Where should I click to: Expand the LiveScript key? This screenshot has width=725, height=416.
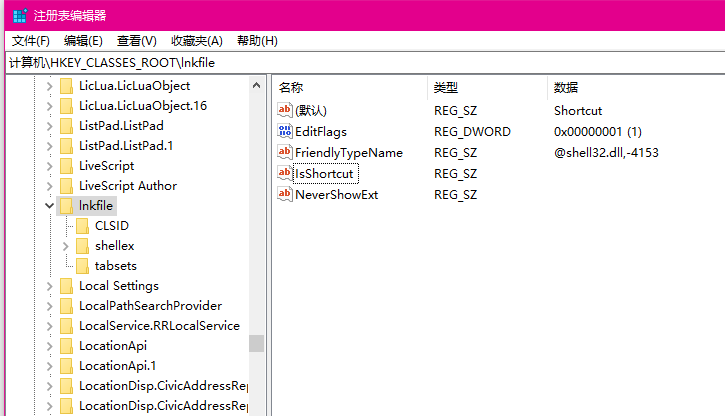click(49, 166)
